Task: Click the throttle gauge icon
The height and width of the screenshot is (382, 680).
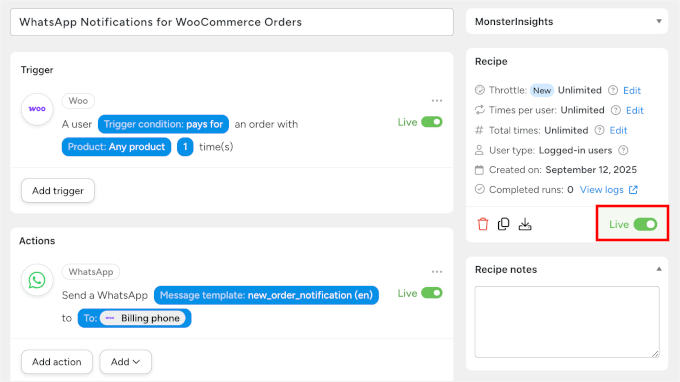Action: point(480,90)
